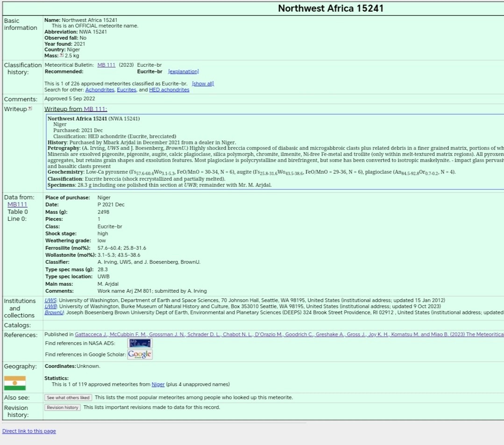Open the Eucrite-br explanation link
Viewport: 504px width, 445px height.
click(x=184, y=71)
